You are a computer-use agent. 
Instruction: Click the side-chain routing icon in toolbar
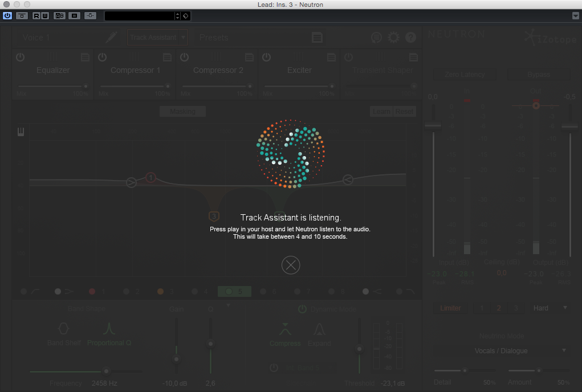coord(90,15)
